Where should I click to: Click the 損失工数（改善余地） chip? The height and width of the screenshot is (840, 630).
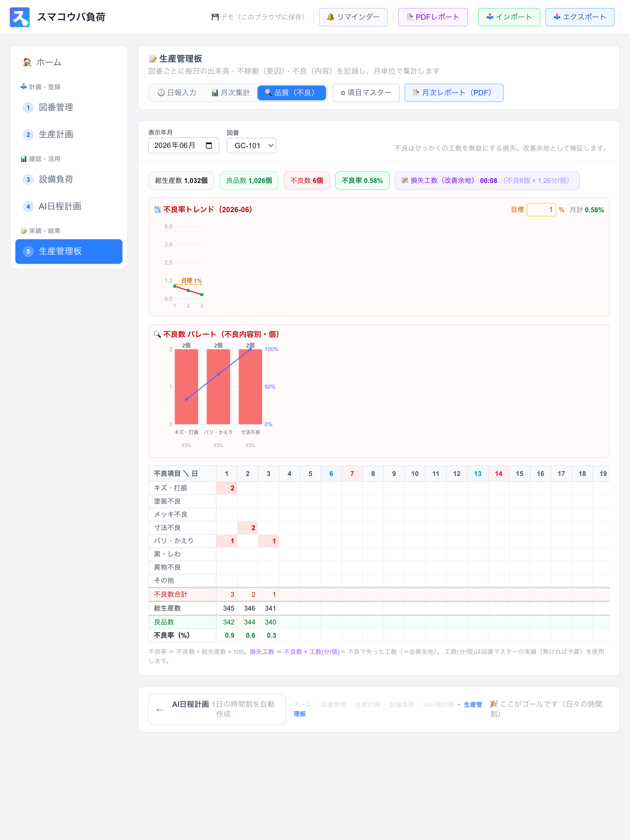[487, 180]
